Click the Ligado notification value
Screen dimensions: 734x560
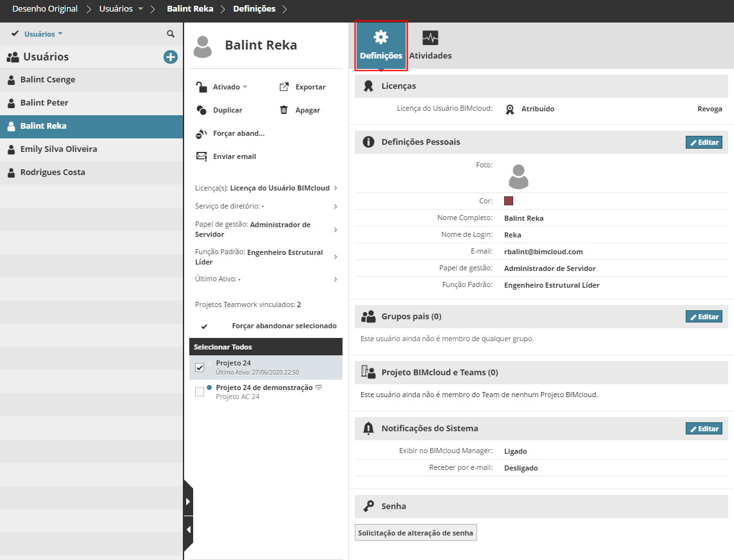coord(515,451)
